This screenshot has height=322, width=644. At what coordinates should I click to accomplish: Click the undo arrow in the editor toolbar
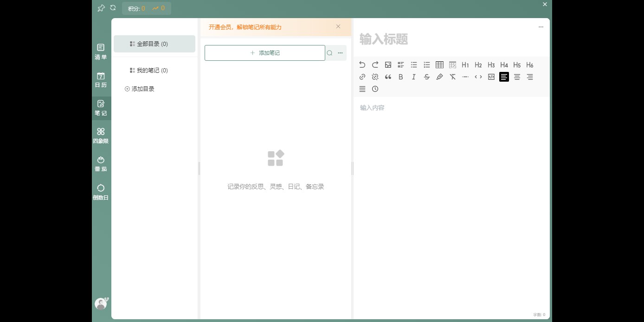362,65
